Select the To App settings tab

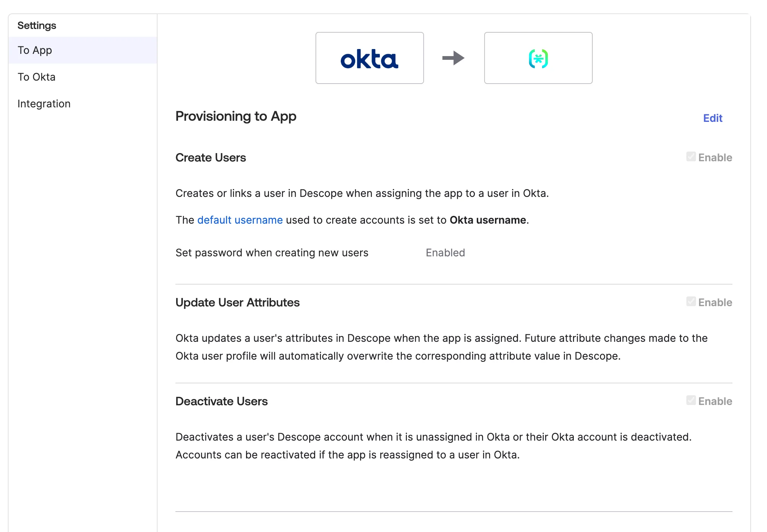pyautogui.click(x=35, y=50)
